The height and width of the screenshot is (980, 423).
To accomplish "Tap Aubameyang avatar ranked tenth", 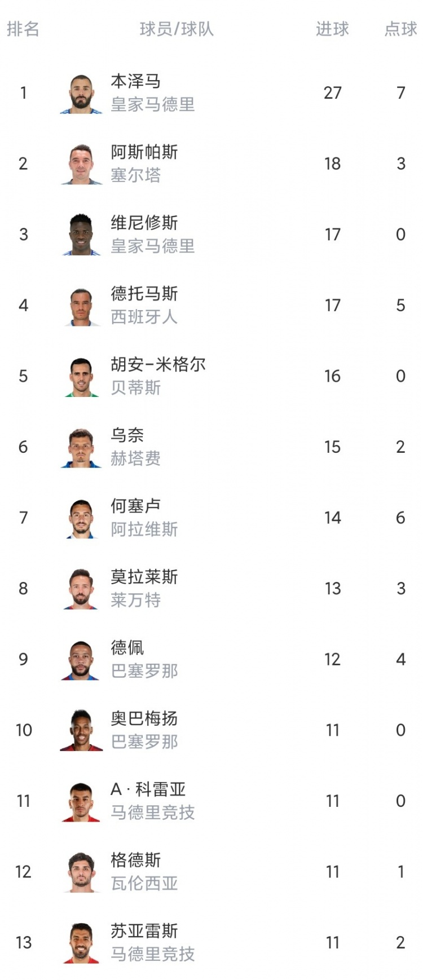I will 81,730.
